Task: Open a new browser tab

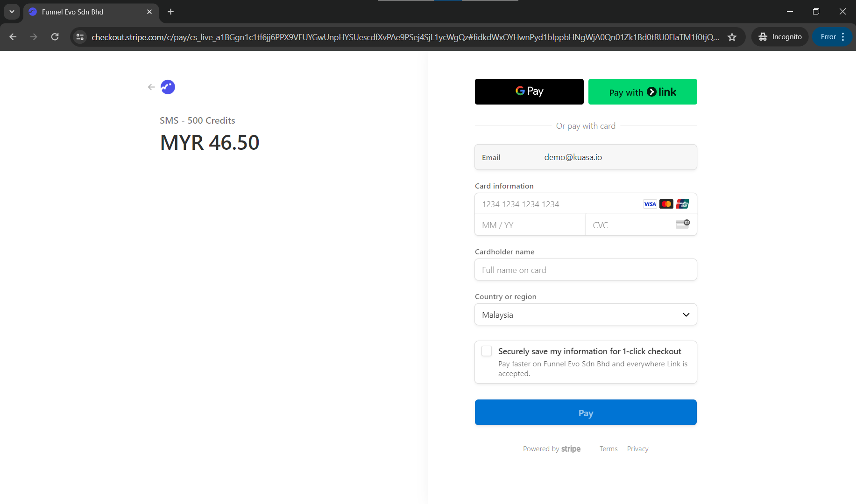Action: (x=171, y=12)
